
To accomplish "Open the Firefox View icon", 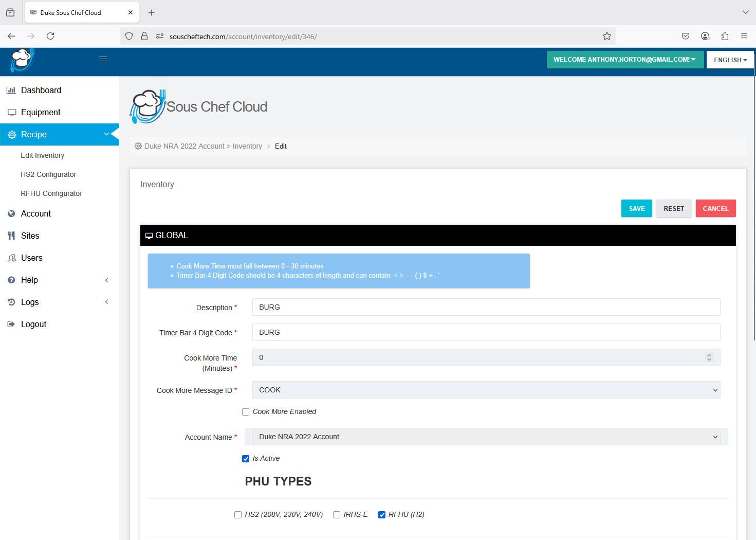I will point(10,12).
